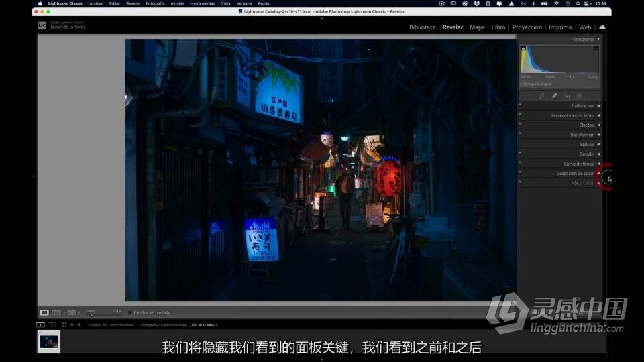
Task: Go back with filmstrip left arrow
Action: 72,324
